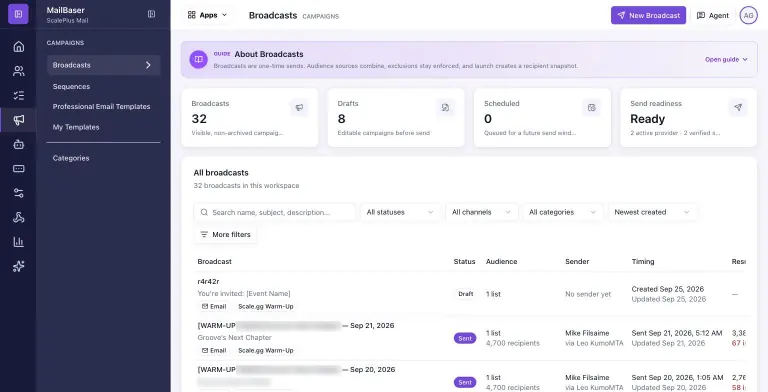Click the Status column header
Image resolution: width=768 pixels, height=392 pixels.
pyautogui.click(x=464, y=261)
